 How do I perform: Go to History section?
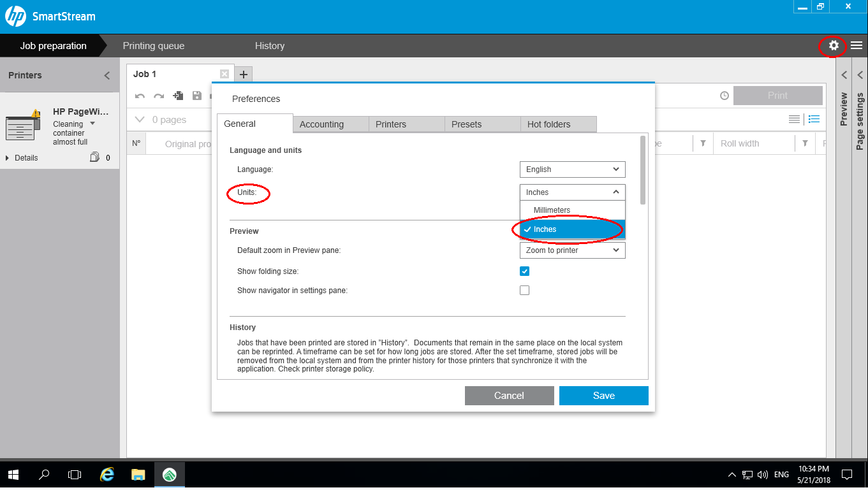coord(270,46)
